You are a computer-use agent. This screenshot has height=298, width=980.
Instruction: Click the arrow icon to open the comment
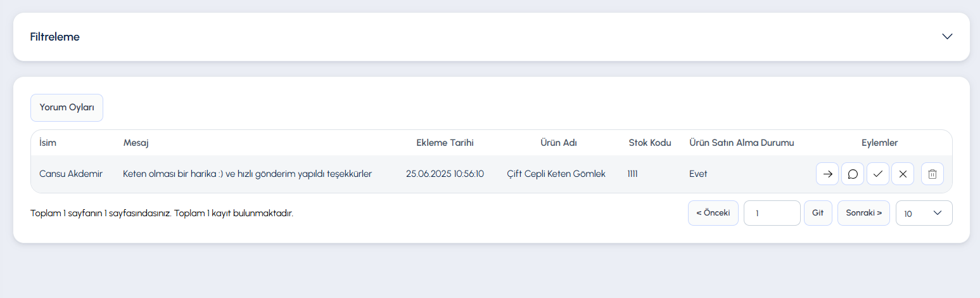827,174
